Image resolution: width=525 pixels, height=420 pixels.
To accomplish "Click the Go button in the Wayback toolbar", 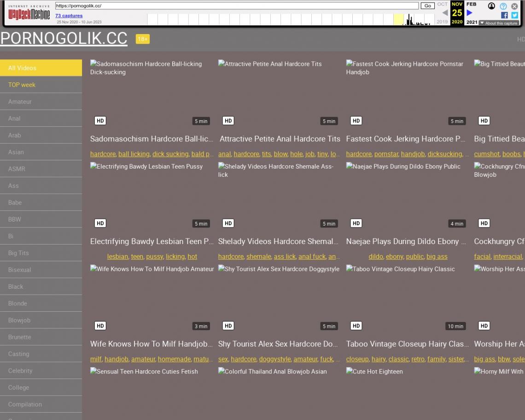I will pos(427,6).
